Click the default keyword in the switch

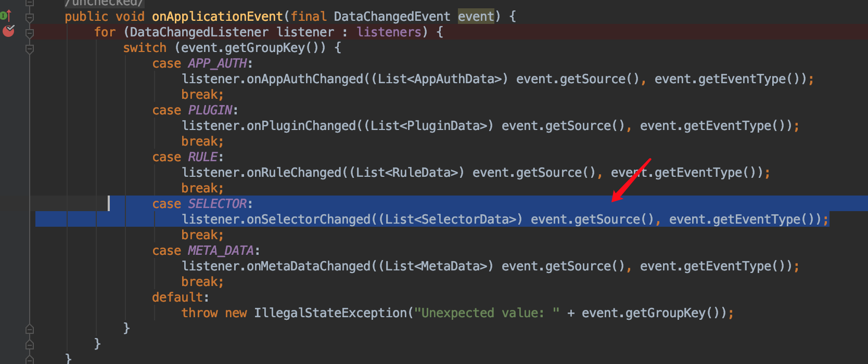(x=177, y=297)
